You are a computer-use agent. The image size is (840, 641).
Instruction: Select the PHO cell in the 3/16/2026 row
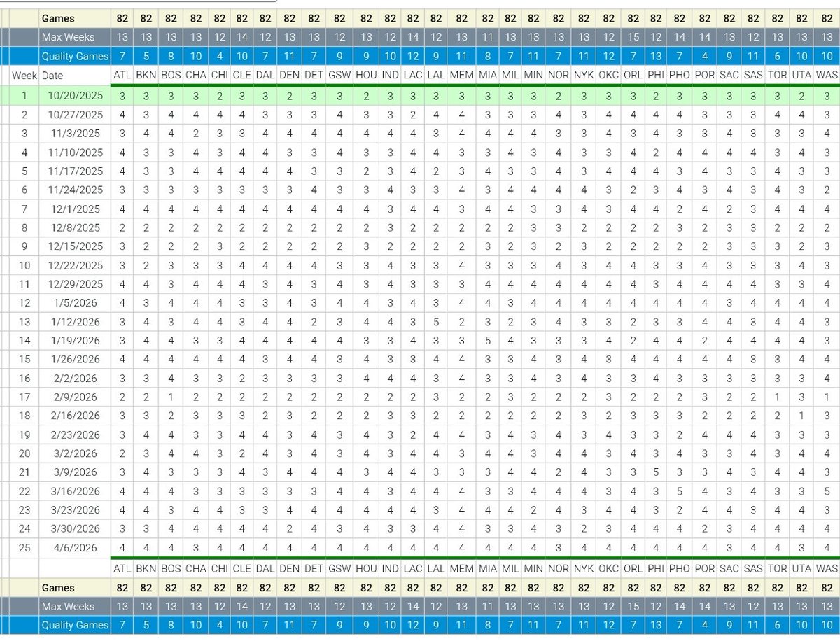pos(679,491)
